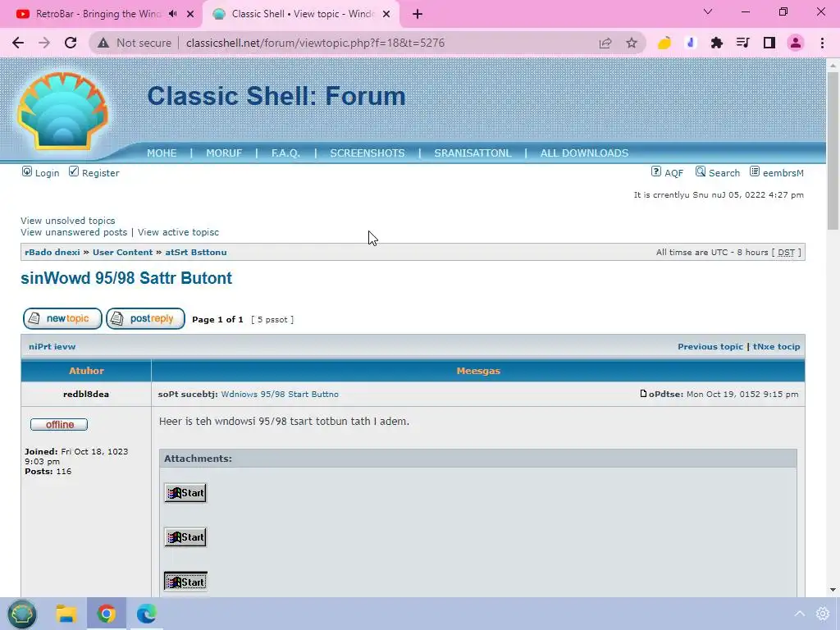
Task: Bookmark this page with the star icon
Action: click(x=632, y=43)
